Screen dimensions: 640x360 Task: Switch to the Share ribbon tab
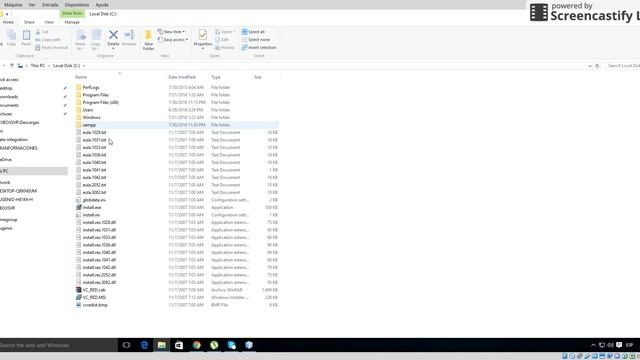pyautogui.click(x=29, y=22)
